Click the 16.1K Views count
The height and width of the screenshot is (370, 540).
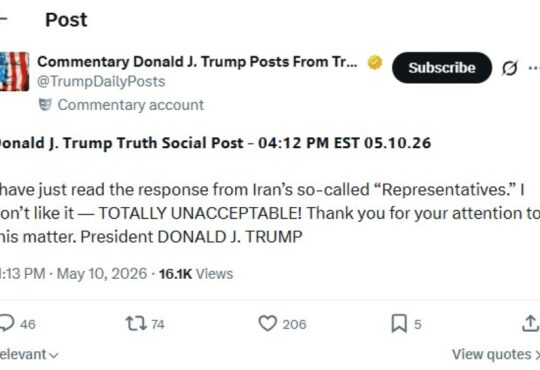point(196,274)
